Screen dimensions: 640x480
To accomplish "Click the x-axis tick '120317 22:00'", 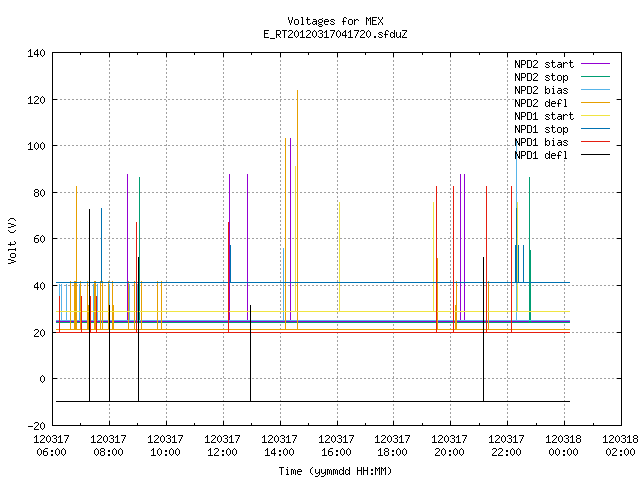I will click(x=507, y=446).
